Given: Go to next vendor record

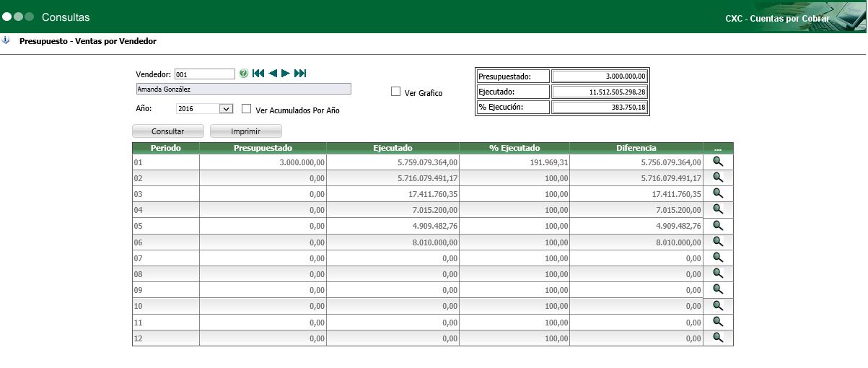Looking at the screenshot, I should coord(286,74).
